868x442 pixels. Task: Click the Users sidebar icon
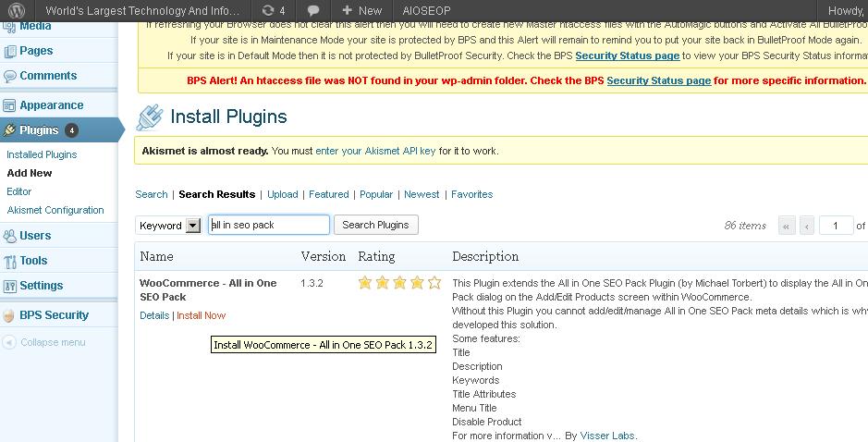(x=10, y=236)
